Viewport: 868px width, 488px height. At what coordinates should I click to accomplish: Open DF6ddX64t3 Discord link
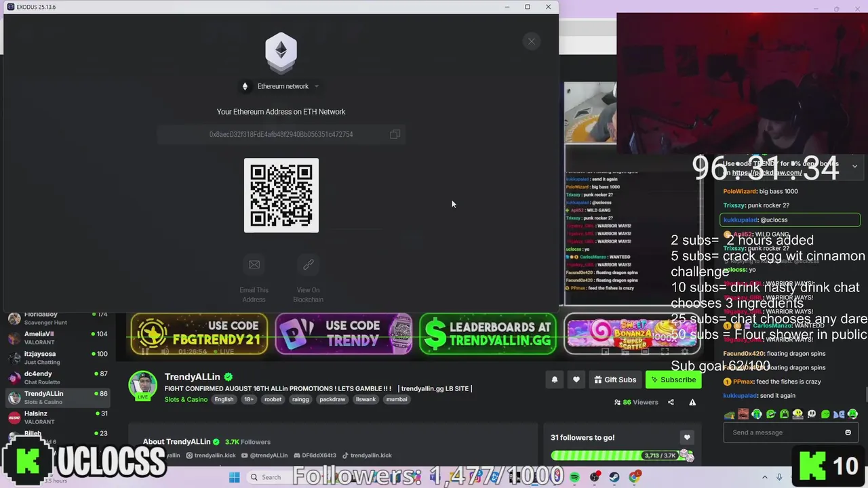tap(315, 455)
